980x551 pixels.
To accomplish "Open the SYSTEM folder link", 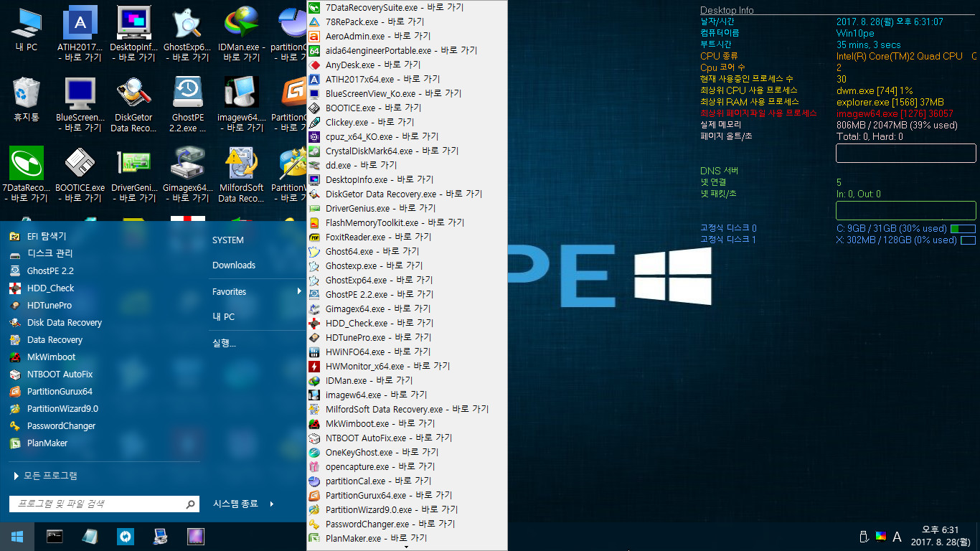I will (228, 240).
